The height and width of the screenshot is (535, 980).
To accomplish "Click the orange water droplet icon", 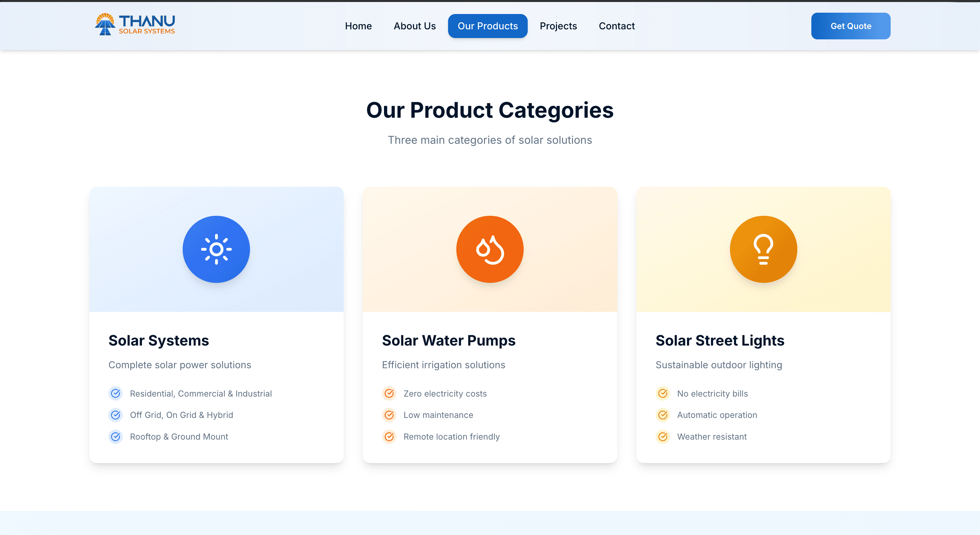I will coord(490,249).
